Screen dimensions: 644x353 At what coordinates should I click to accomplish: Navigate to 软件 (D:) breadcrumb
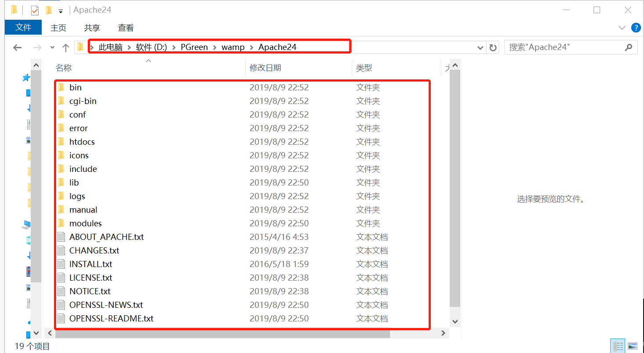(151, 47)
